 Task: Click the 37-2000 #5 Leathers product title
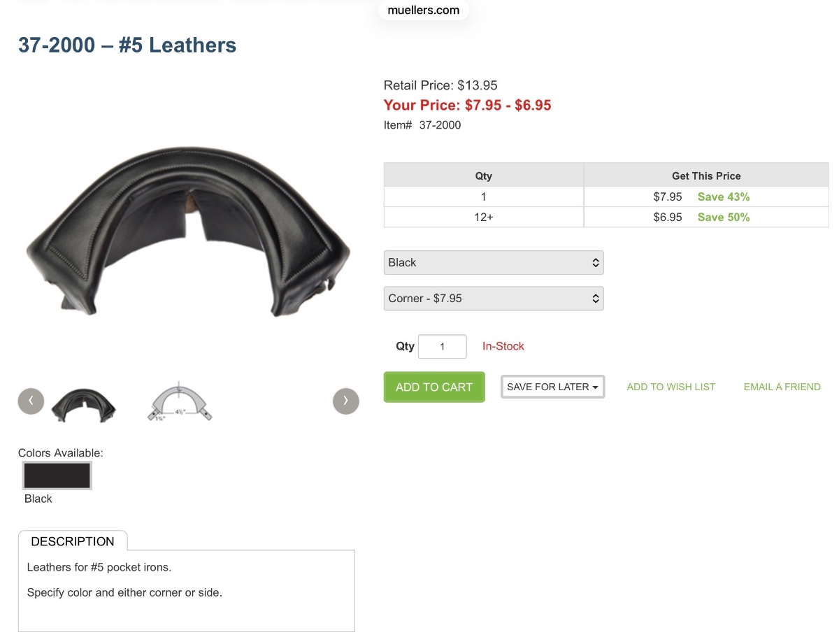coord(127,45)
